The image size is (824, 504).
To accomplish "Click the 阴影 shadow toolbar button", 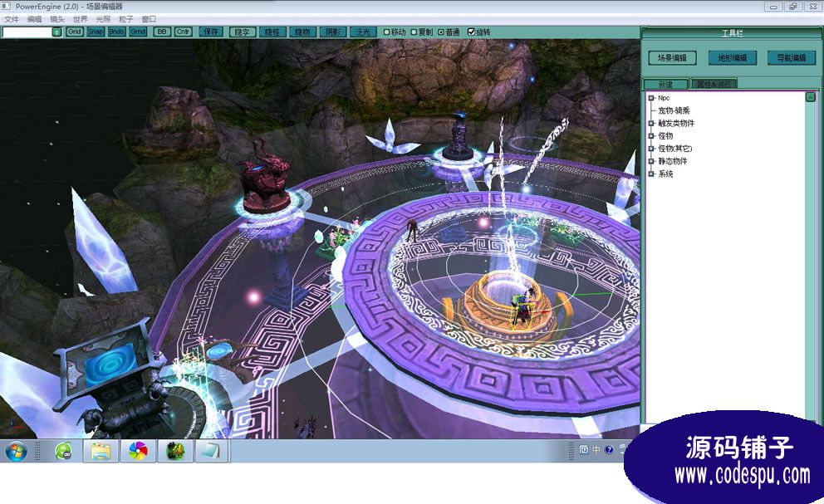I will [x=332, y=32].
